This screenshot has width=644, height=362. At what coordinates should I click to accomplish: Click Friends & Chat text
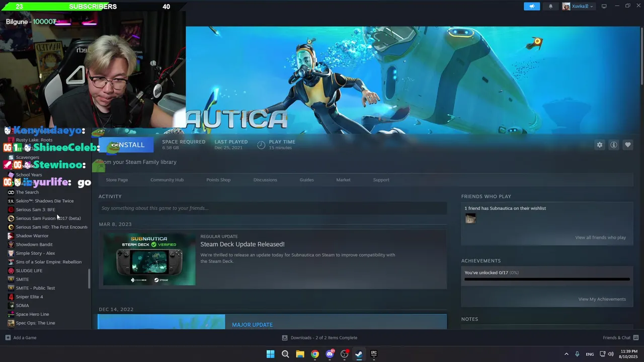616,337
